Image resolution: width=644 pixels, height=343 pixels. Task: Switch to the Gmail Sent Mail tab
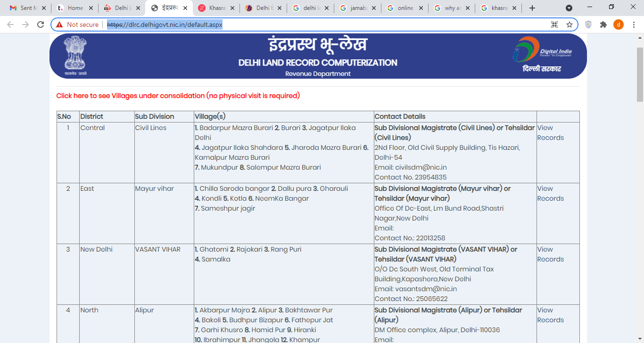click(x=26, y=8)
